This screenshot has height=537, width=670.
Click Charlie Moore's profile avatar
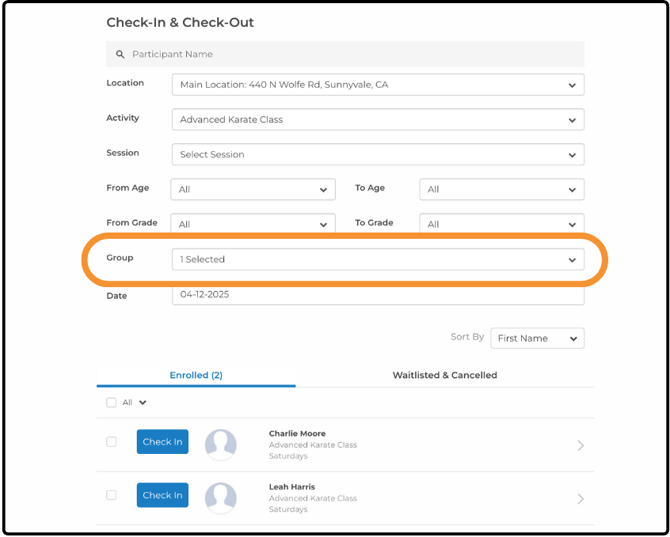(220, 445)
